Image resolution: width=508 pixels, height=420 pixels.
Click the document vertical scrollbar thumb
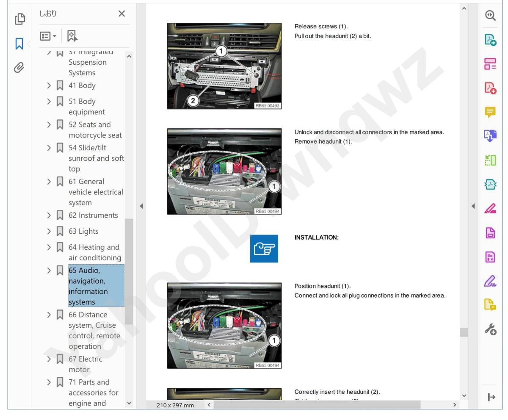pyautogui.click(x=464, y=332)
